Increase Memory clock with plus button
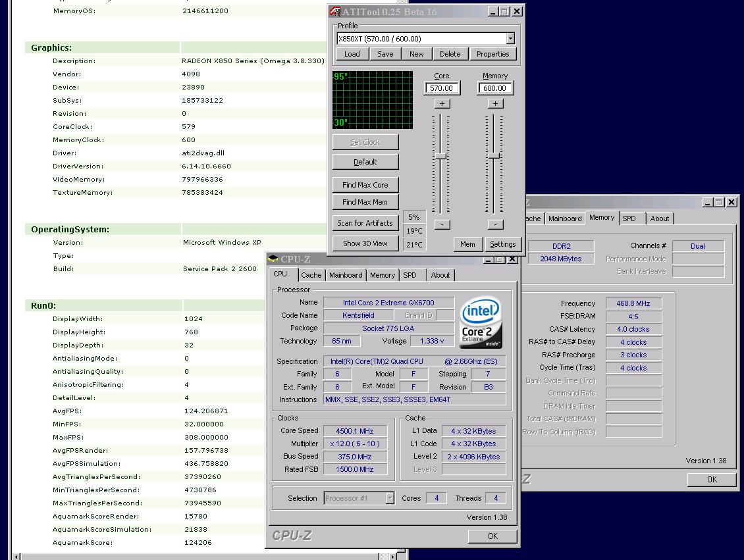 tap(495, 103)
